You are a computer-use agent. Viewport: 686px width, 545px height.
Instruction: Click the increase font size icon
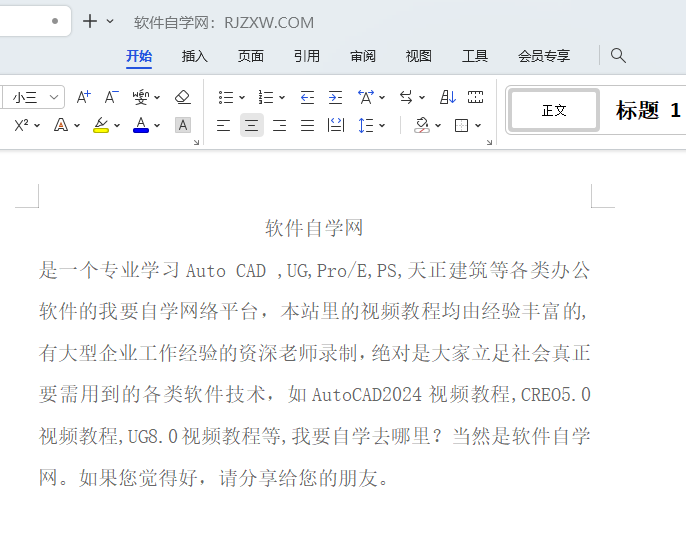84,97
